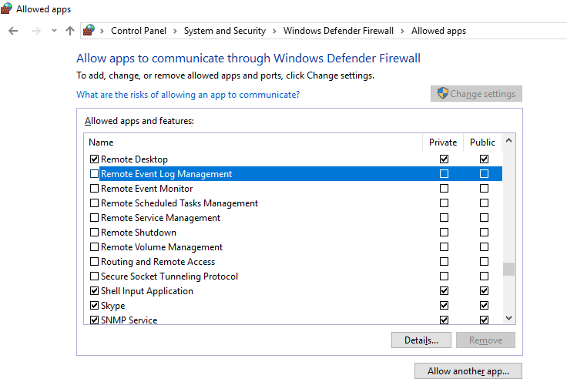Viewport: 567px width, 392px height.
Task: Open the recent locations dropdown arrow
Action: tap(54, 31)
